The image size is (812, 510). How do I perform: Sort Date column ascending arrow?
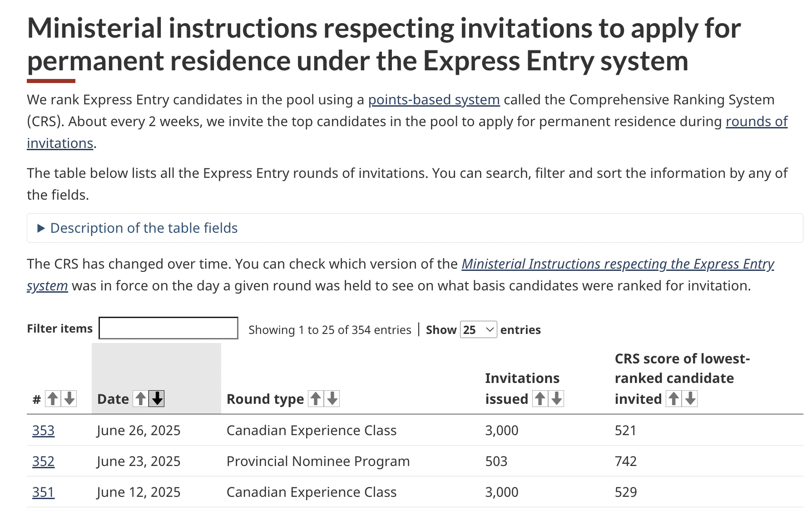pos(141,399)
